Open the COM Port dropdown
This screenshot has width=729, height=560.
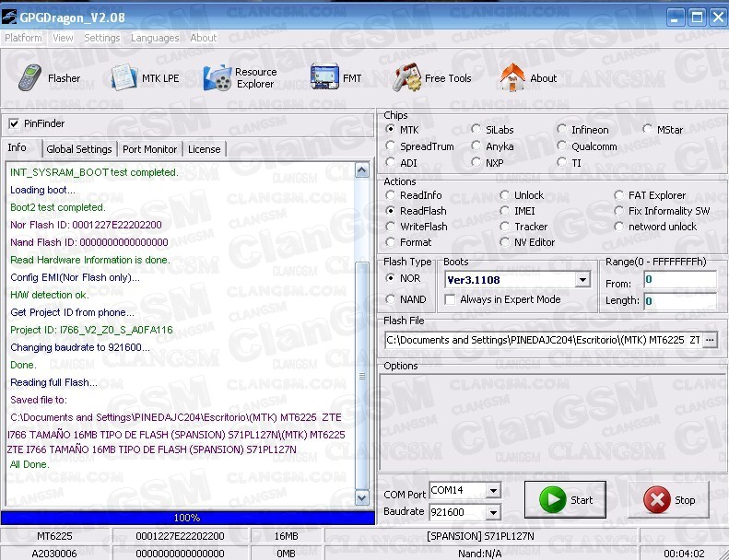pyautogui.click(x=493, y=490)
